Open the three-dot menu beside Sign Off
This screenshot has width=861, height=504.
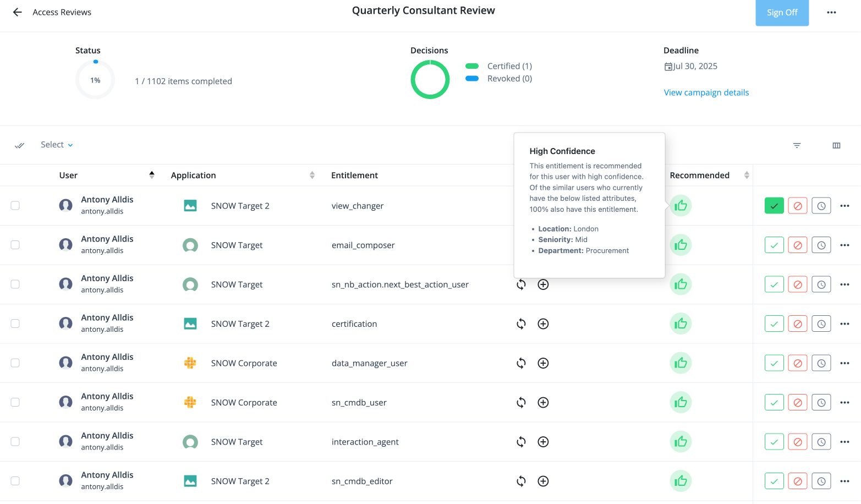pos(831,12)
